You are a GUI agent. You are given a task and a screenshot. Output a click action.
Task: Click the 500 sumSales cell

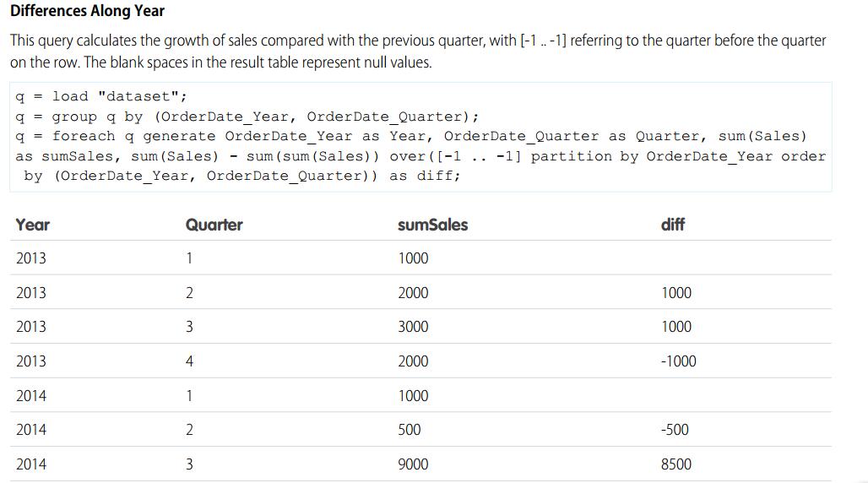pos(410,430)
